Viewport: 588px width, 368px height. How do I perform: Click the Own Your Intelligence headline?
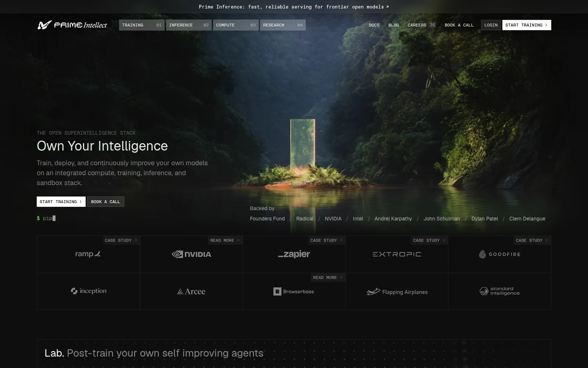(x=102, y=146)
